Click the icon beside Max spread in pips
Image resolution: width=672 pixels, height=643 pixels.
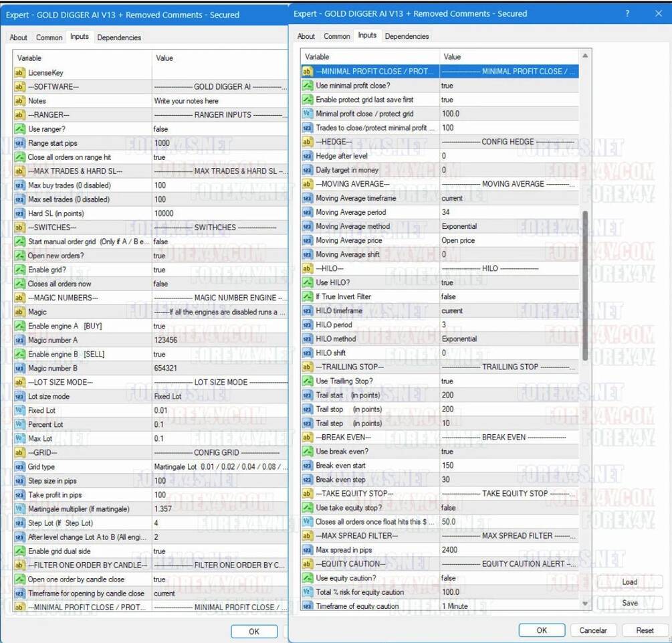pos(308,550)
